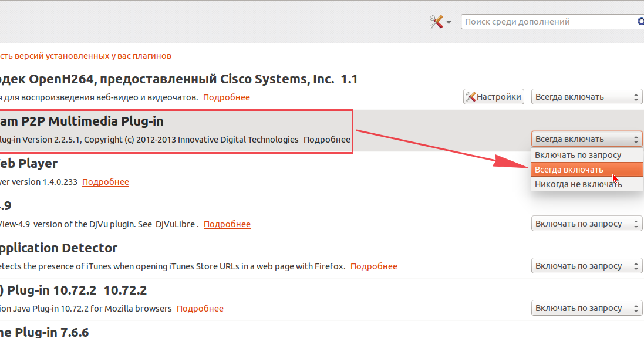
Task: Open the add-ons tools wrench menu
Action: point(436,22)
